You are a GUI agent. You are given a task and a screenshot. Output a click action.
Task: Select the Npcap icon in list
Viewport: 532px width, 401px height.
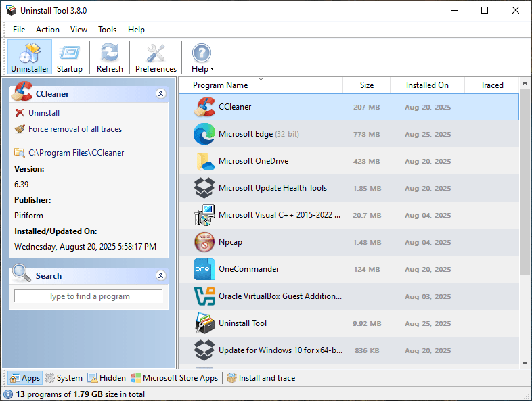pyautogui.click(x=204, y=242)
